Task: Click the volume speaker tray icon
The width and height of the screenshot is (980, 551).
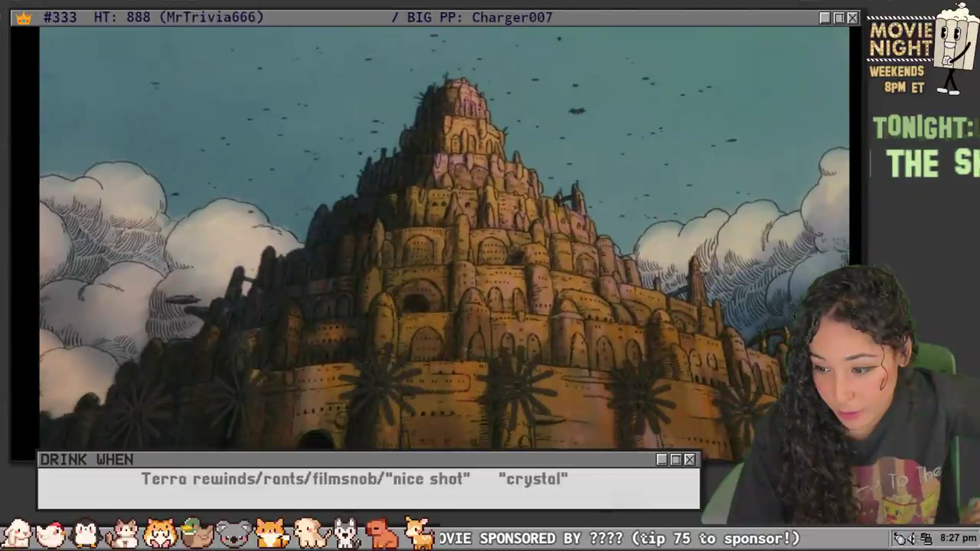Action: coord(913,538)
